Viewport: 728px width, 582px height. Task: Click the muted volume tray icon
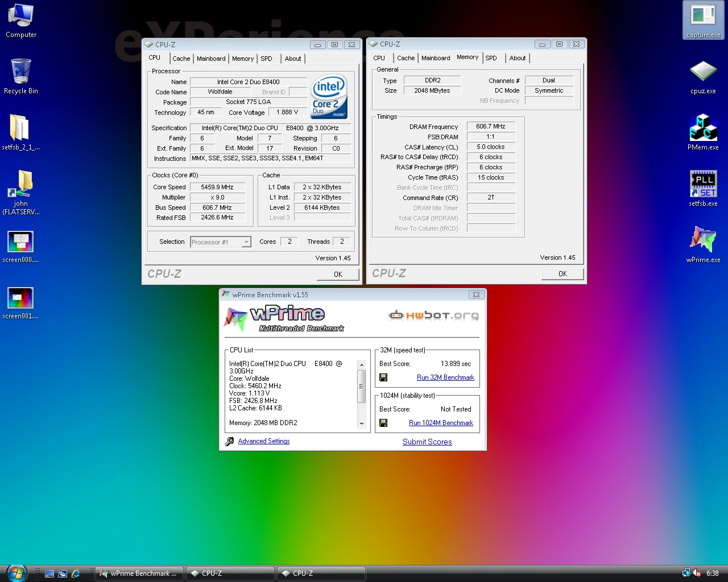pyautogui.click(x=697, y=573)
